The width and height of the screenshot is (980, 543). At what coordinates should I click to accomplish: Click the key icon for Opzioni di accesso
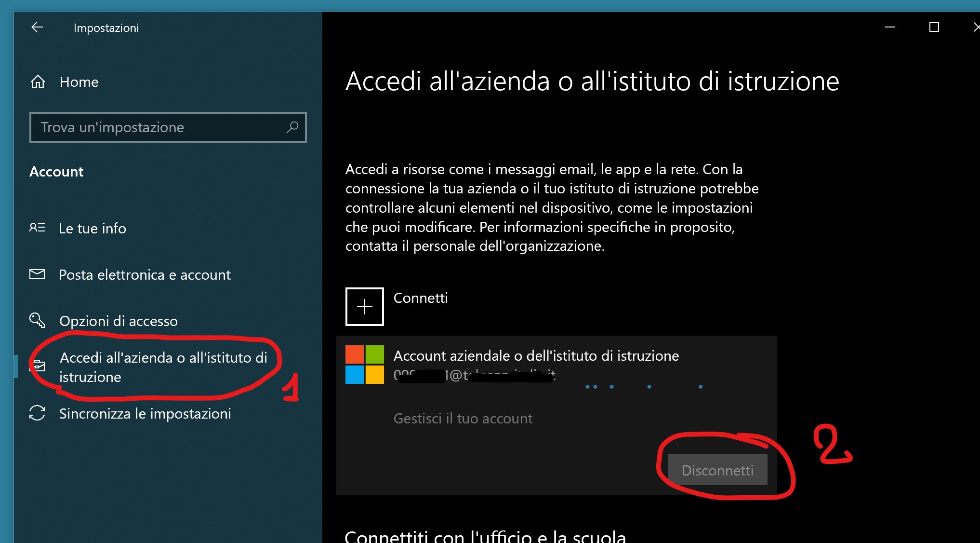[x=37, y=320]
